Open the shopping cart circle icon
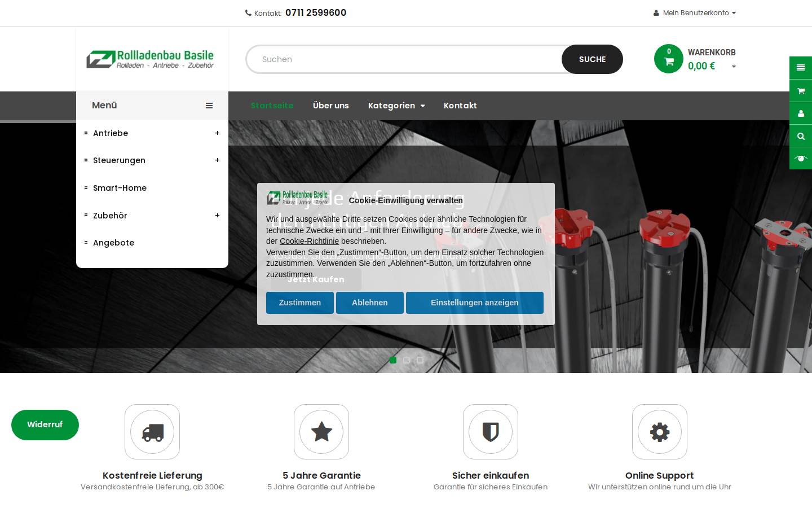 669,59
